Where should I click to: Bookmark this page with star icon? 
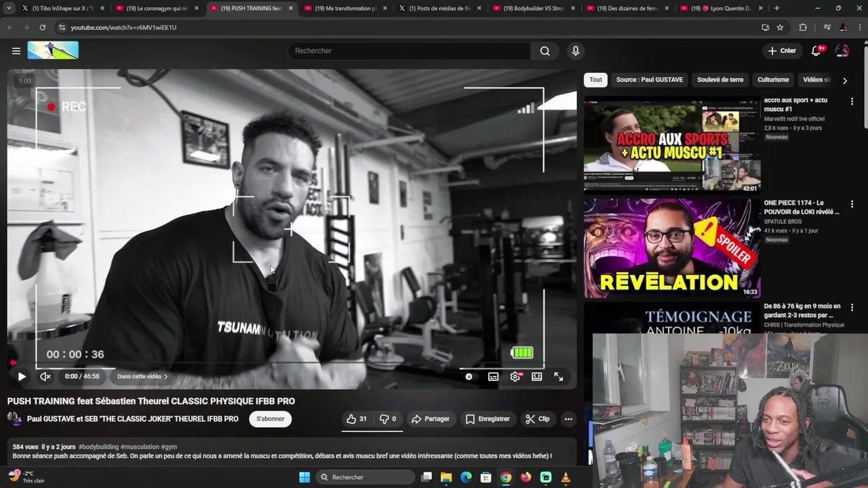pos(781,27)
